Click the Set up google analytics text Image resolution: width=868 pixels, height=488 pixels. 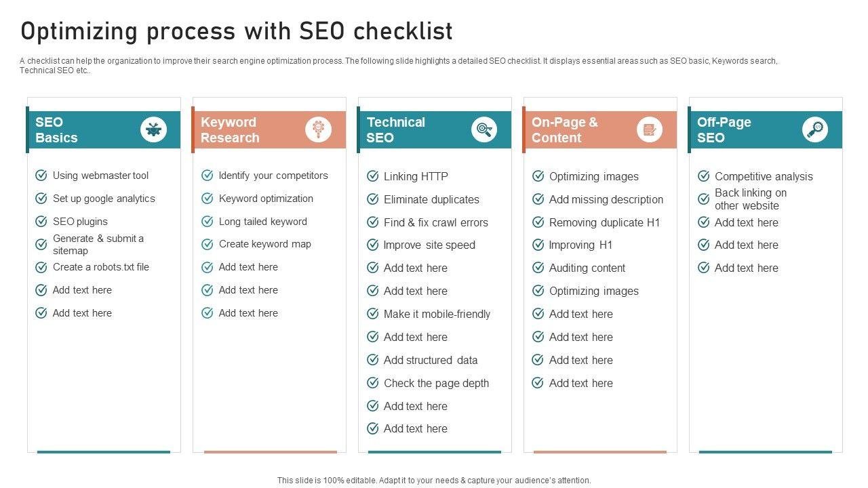tap(104, 199)
